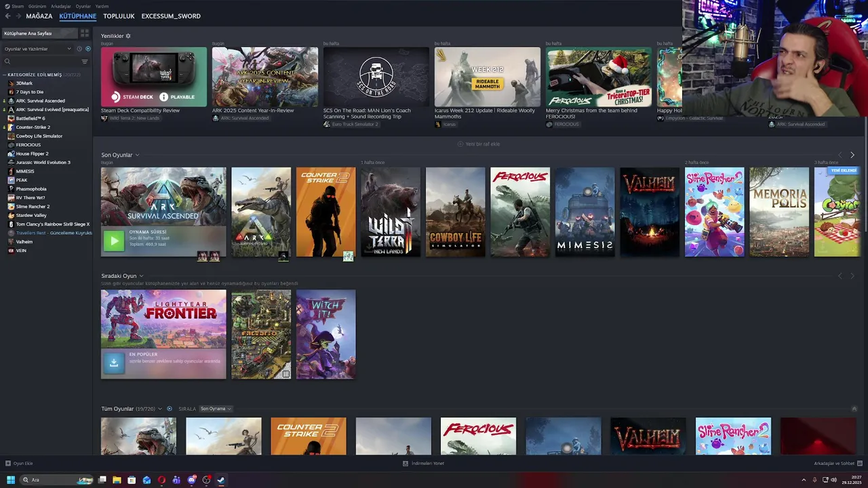Image resolution: width=868 pixels, height=488 pixels.
Task: Open Opera browser from taskbar
Action: click(x=161, y=480)
